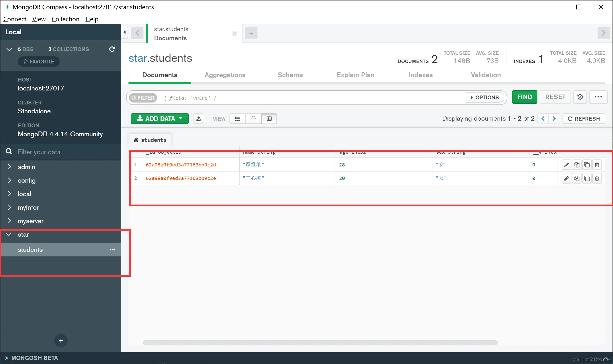Open the ADD DATA dropdown
Viewport: 613px width, 364px height.
point(160,119)
